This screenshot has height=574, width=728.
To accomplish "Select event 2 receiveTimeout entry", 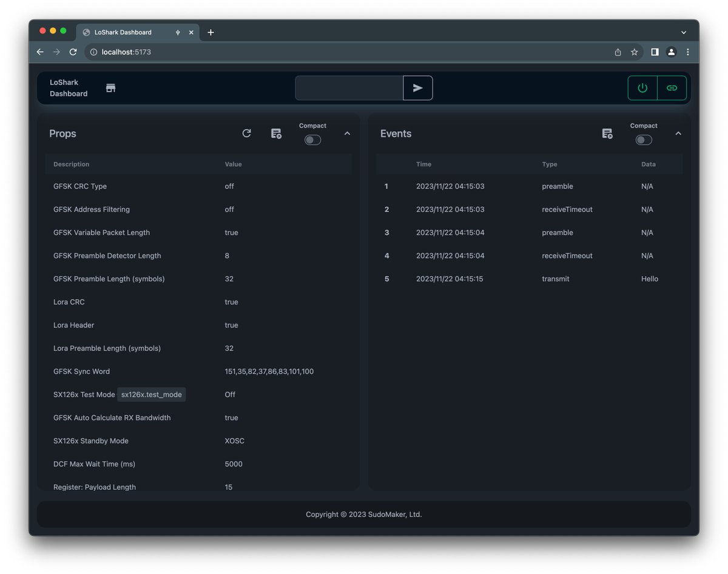I will tap(530, 209).
